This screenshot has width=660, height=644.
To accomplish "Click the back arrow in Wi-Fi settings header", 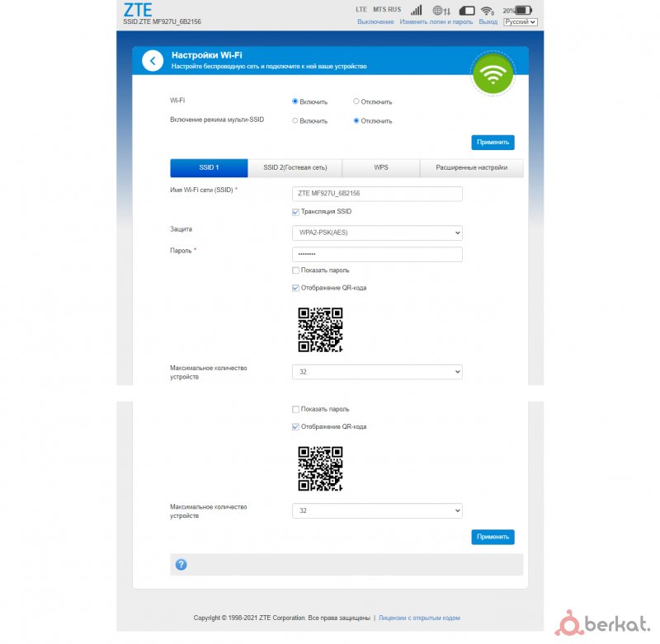I will click(153, 60).
